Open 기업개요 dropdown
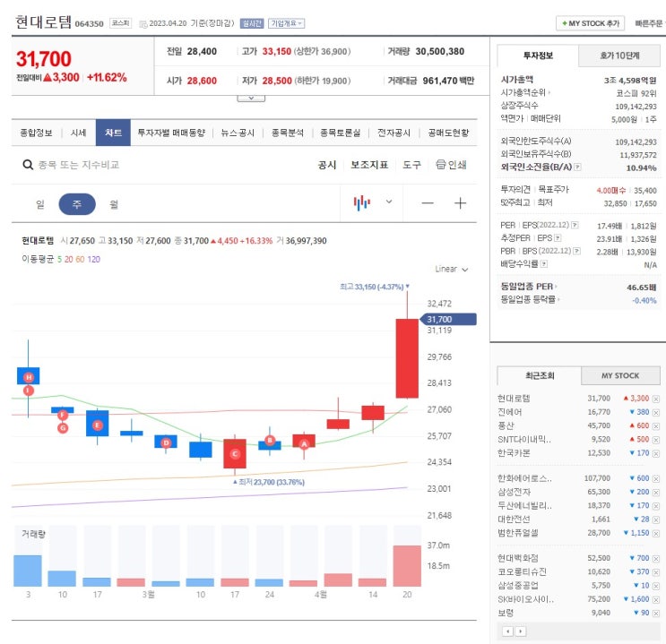The image size is (666, 644). pyautogui.click(x=286, y=23)
